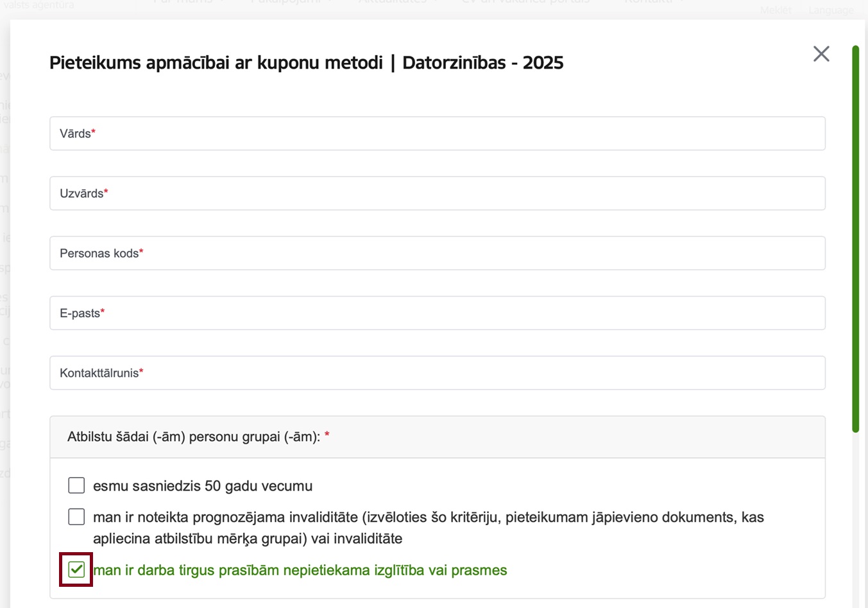Open Meklēt search behind the dialog
This screenshot has height=608, width=868.
pos(776,10)
